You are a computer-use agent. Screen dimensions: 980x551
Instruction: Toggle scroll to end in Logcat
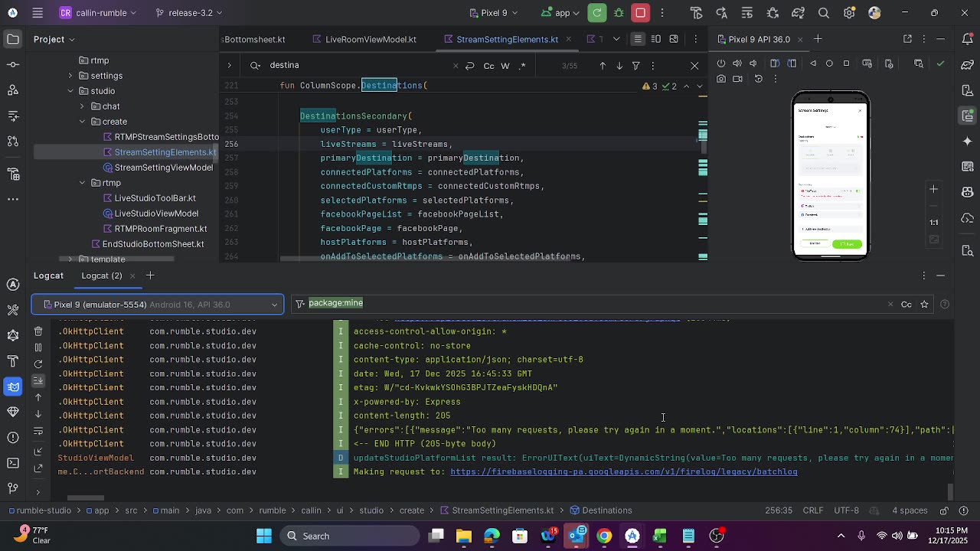[38, 380]
